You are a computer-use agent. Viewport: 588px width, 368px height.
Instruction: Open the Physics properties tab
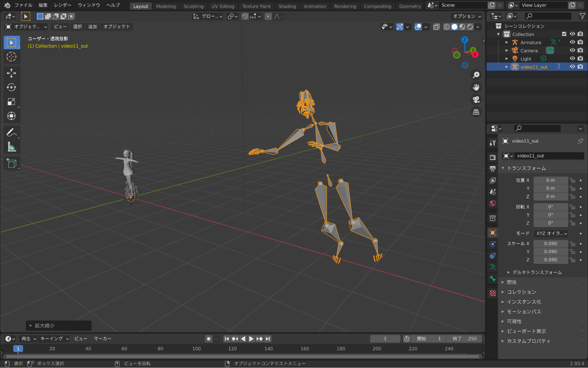[493, 244]
